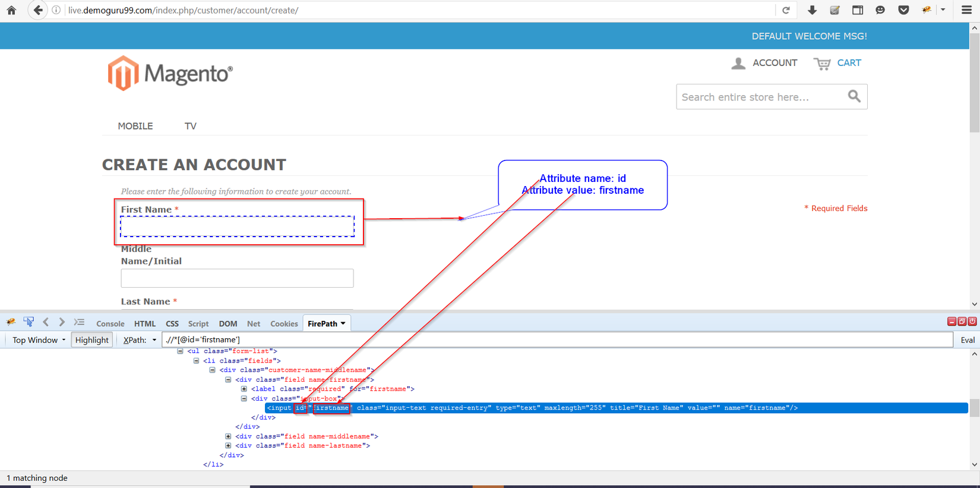Switch to the Console tab
Screen dimensions: 980x488
pyautogui.click(x=110, y=324)
